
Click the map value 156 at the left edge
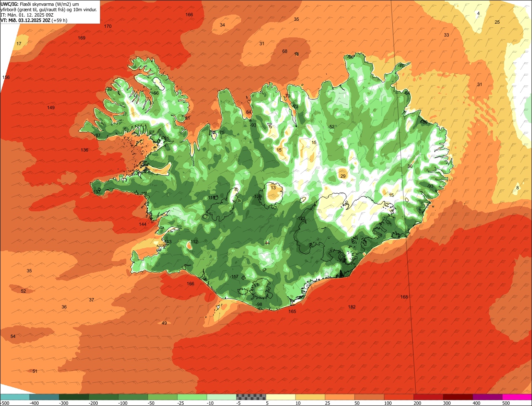point(6,77)
